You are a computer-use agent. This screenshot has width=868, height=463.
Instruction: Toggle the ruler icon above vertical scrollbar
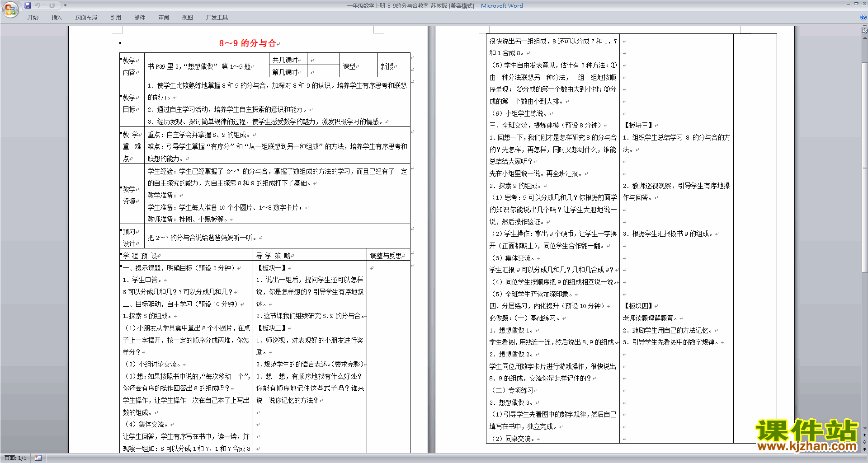865,31
